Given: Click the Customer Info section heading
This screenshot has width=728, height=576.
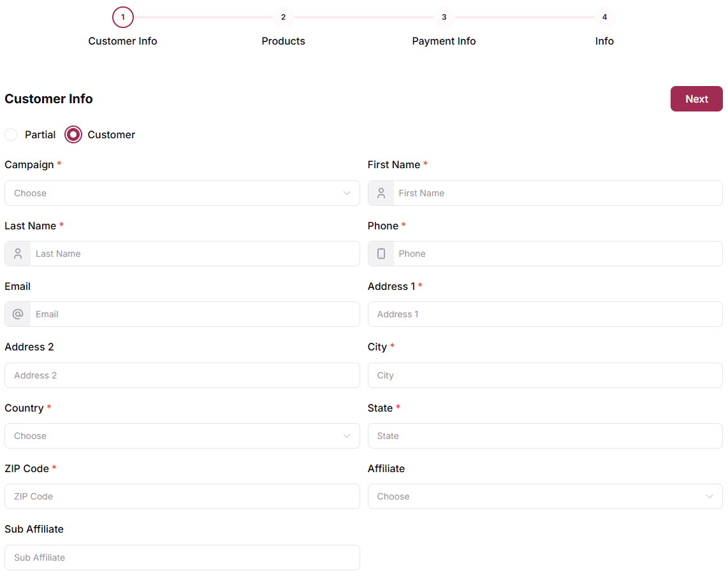Looking at the screenshot, I should [x=48, y=99].
